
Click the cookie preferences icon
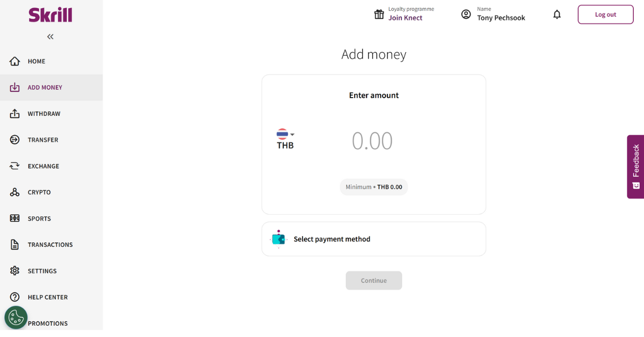tap(16, 318)
